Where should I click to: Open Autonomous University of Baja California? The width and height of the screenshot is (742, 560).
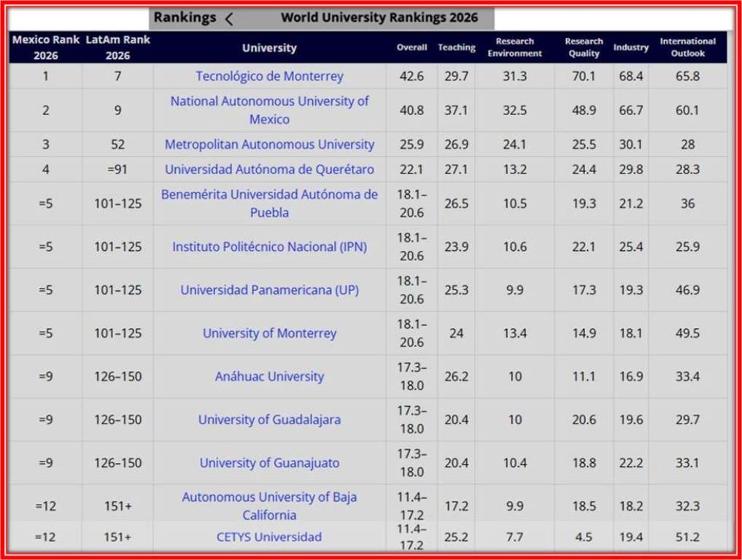269,505
